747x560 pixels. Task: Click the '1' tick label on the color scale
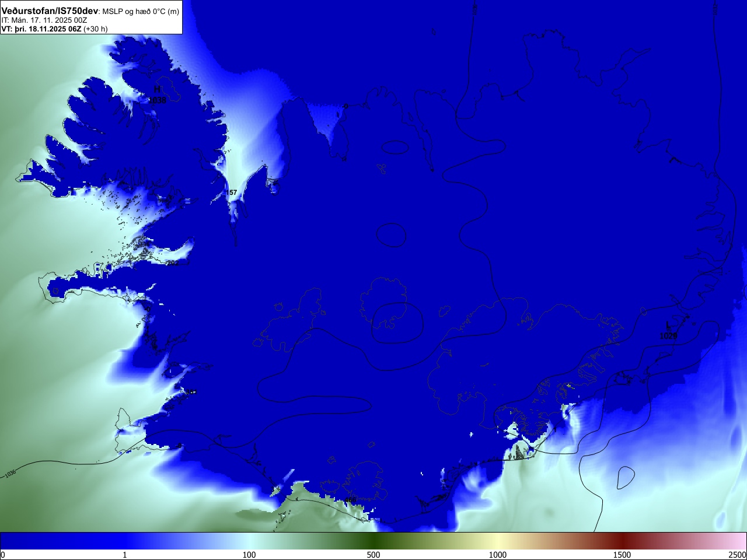point(125,555)
